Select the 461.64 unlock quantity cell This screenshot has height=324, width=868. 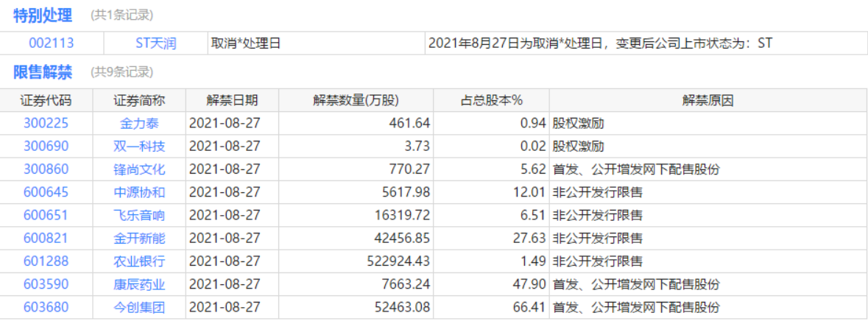pyautogui.click(x=356, y=124)
